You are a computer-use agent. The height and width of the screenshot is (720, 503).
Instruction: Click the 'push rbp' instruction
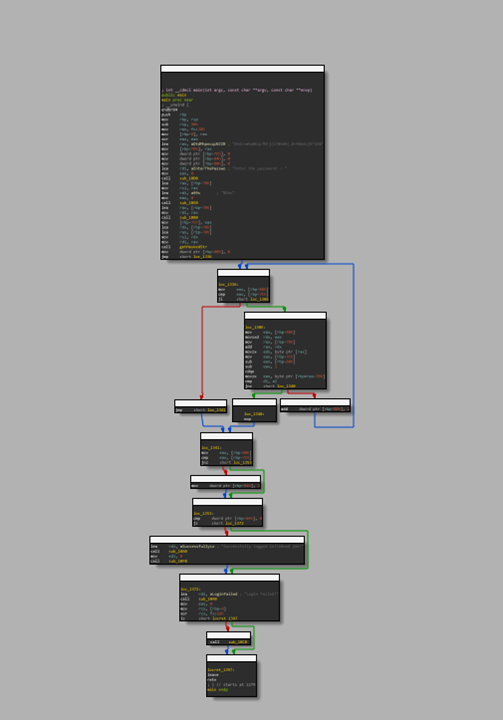[174, 114]
